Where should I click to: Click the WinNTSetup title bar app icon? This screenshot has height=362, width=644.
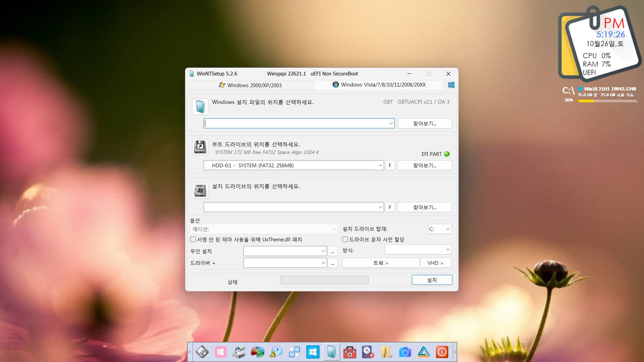point(192,74)
